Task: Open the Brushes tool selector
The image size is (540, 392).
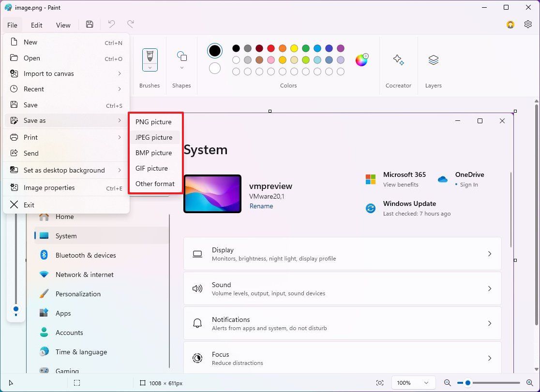Action: (x=150, y=60)
